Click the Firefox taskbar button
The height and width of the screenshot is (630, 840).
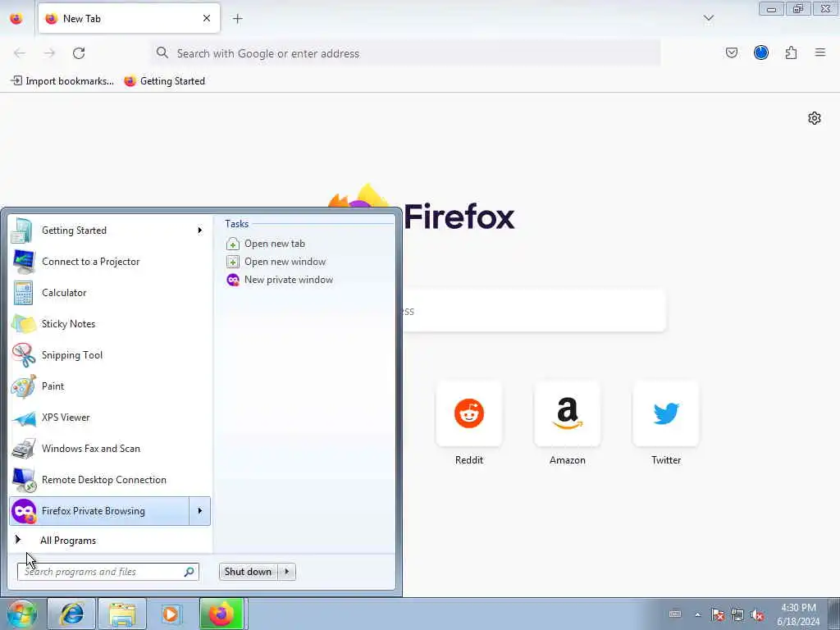pos(221,614)
